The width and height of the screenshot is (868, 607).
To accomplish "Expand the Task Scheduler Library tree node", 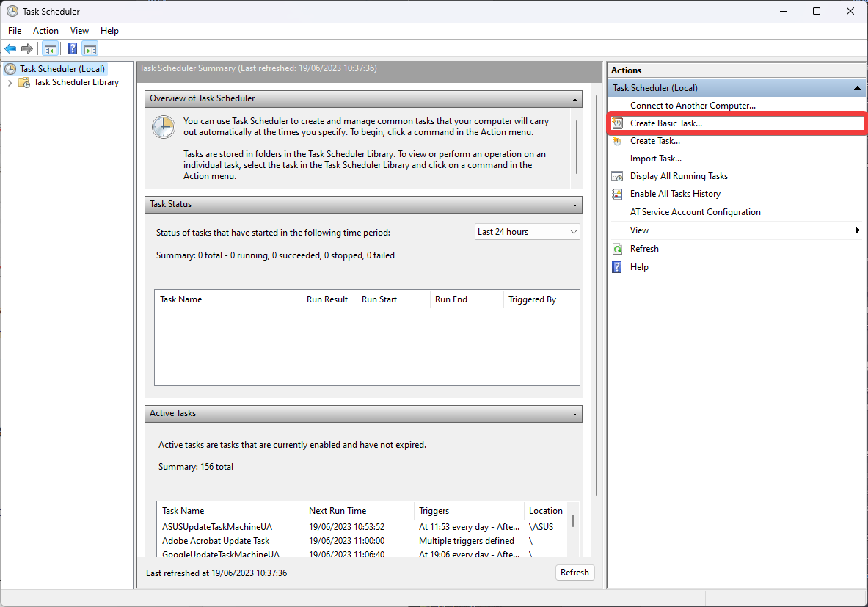I will coord(10,83).
